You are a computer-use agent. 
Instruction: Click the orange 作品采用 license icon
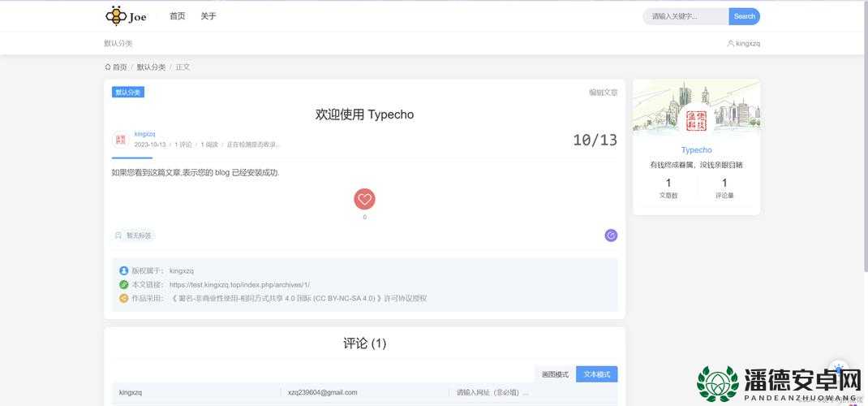(x=123, y=299)
